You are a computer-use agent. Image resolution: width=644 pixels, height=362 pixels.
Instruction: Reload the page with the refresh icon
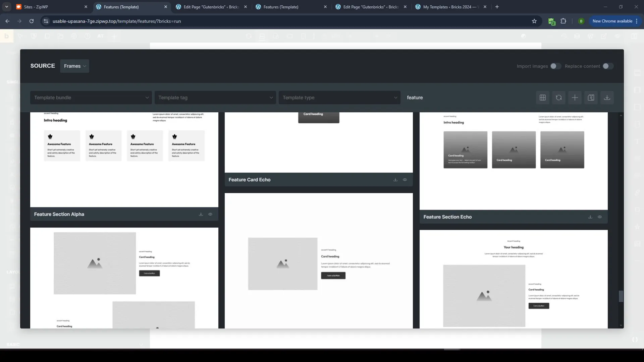32,21
